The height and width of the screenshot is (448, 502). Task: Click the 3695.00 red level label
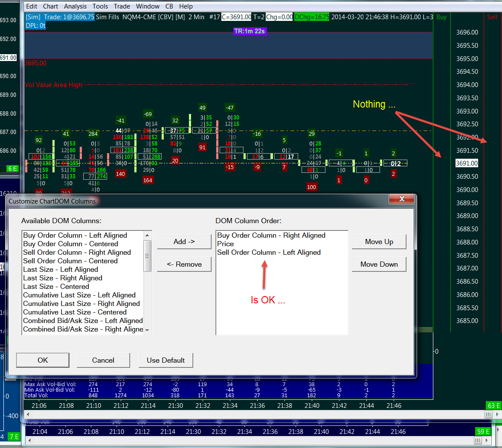[x=35, y=63]
